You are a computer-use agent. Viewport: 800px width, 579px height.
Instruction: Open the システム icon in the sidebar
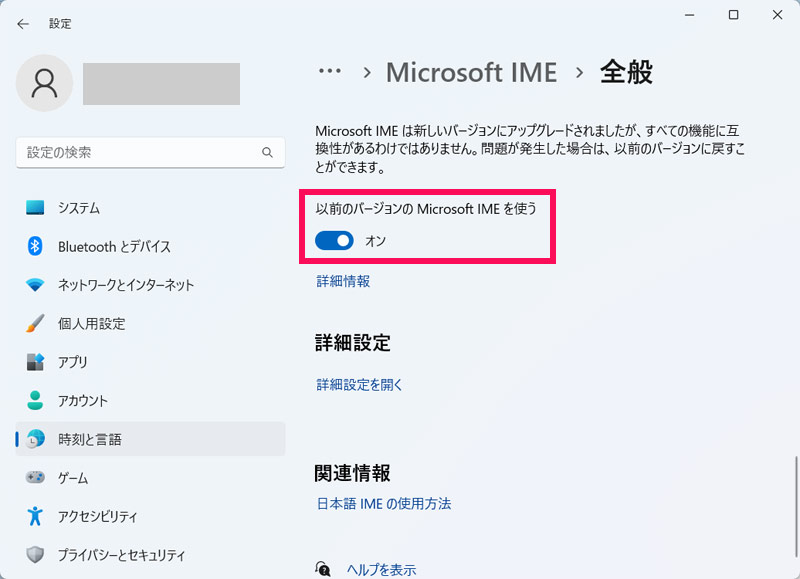pyautogui.click(x=35, y=208)
